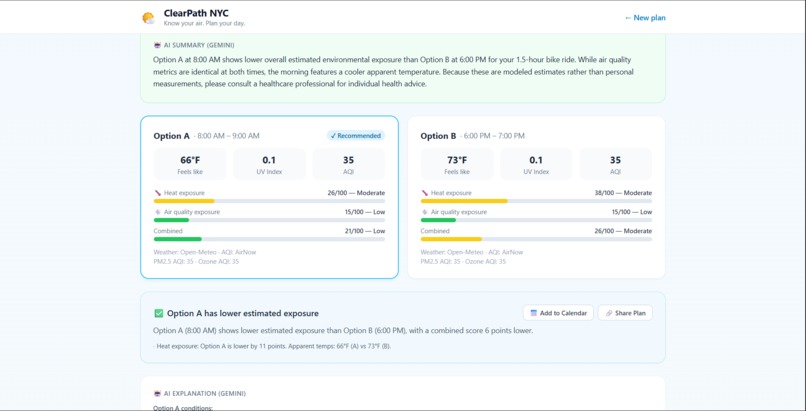Click '26/100 — Moderate' combined value in Option B
This screenshot has height=411, width=806.
[623, 231]
